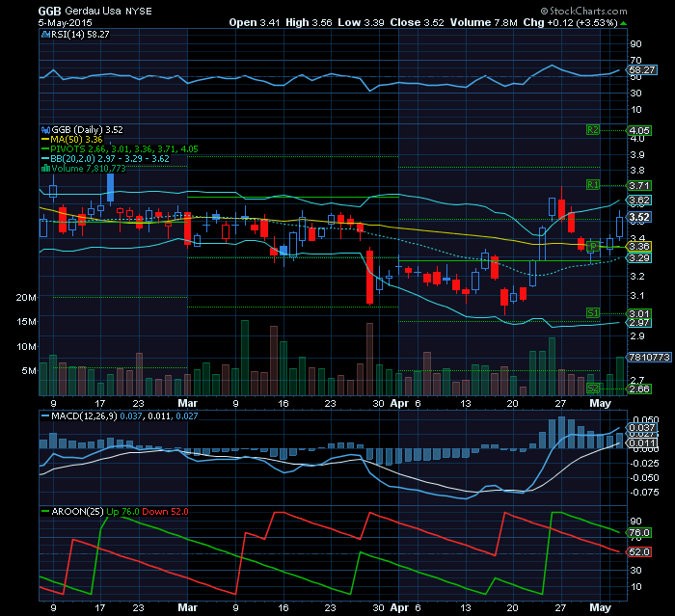Click the Aroon Up 76.0 legend value

point(122,511)
